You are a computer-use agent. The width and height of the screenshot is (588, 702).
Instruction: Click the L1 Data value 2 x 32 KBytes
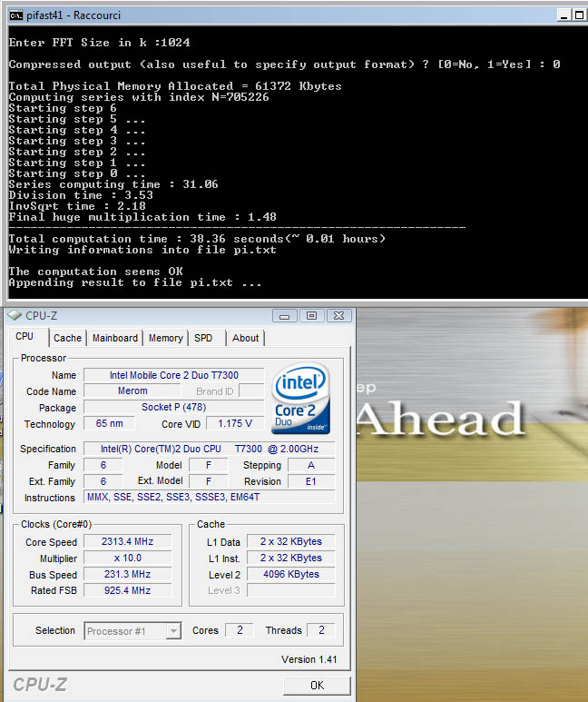(291, 542)
